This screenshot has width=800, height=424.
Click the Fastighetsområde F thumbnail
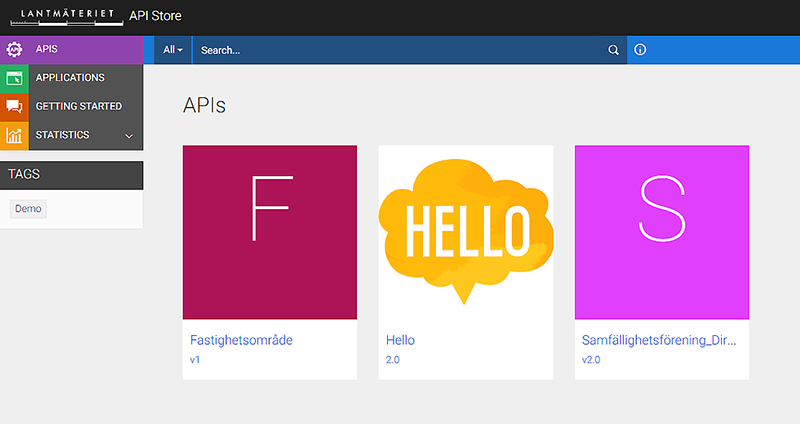coord(270,232)
